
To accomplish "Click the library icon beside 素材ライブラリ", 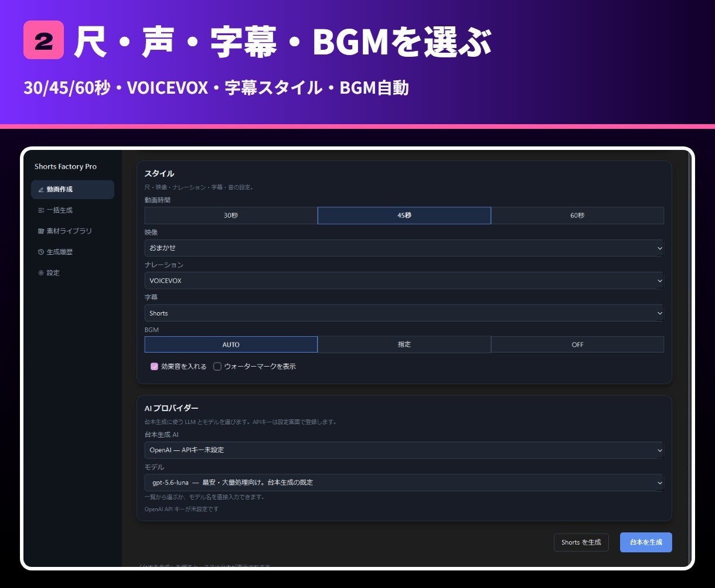I will (x=40, y=231).
